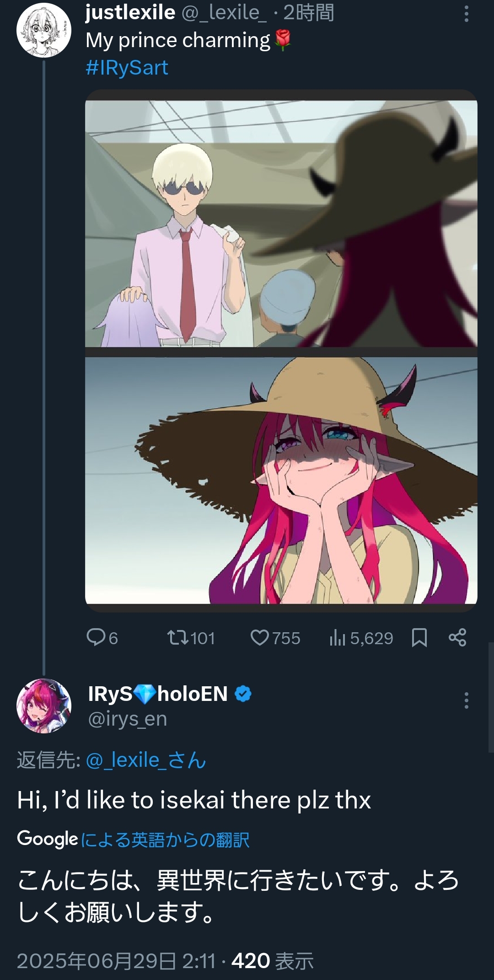Open justlexile's profile avatar
This screenshot has width=494, height=980.
pyautogui.click(x=44, y=30)
